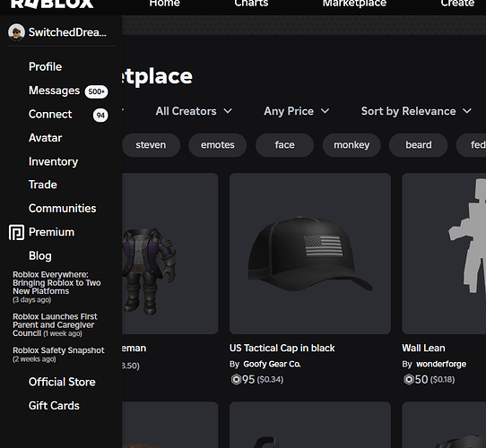The height and width of the screenshot is (448, 486).
Task: Select the monkey filter chip
Action: [x=351, y=145]
